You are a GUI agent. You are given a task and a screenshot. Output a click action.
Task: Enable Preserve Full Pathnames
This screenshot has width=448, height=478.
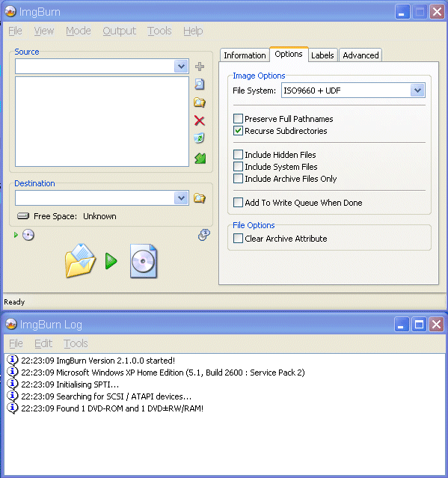pos(238,119)
